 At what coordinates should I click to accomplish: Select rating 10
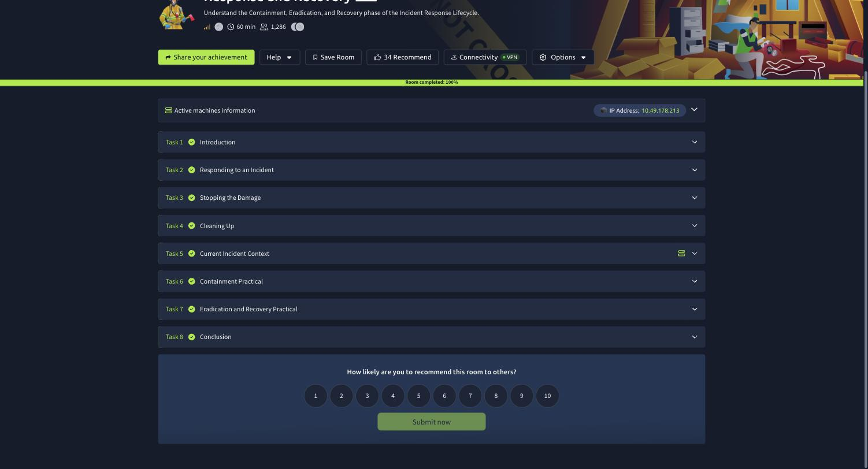[x=547, y=396]
